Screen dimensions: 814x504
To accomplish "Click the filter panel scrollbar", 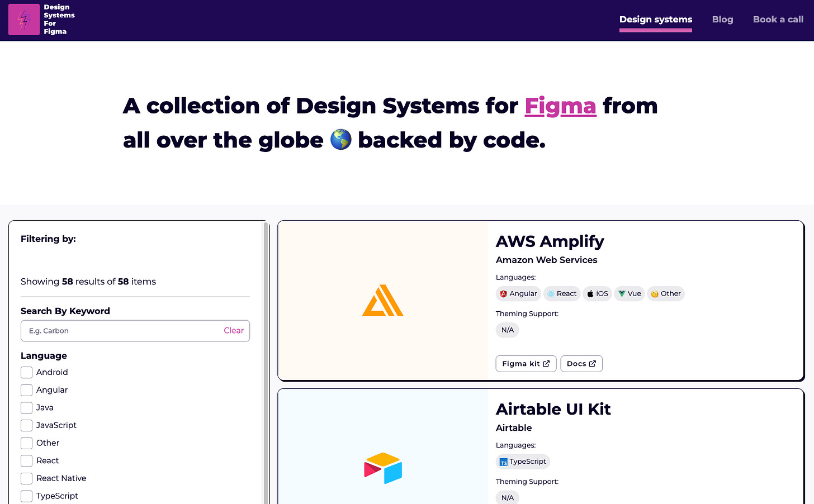I will coord(266,363).
